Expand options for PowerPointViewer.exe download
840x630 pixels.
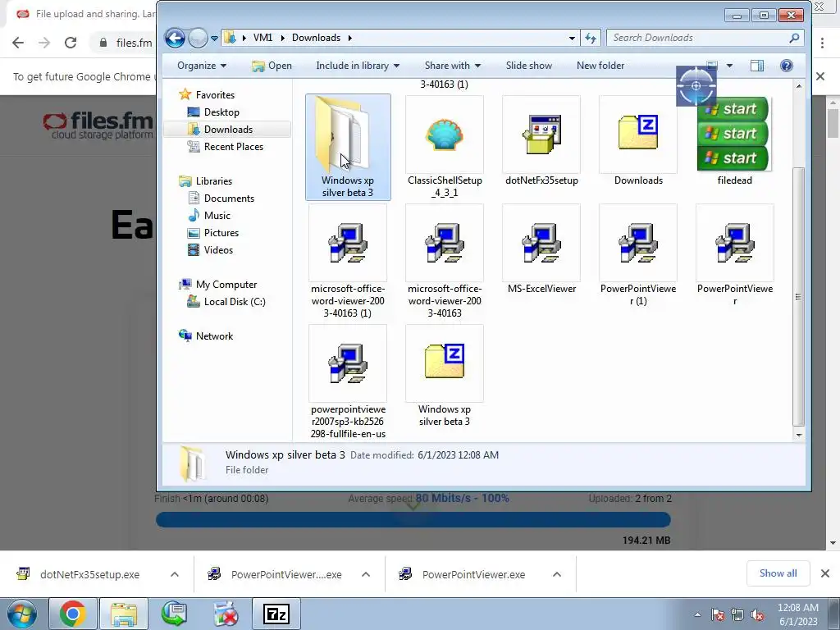click(x=557, y=574)
